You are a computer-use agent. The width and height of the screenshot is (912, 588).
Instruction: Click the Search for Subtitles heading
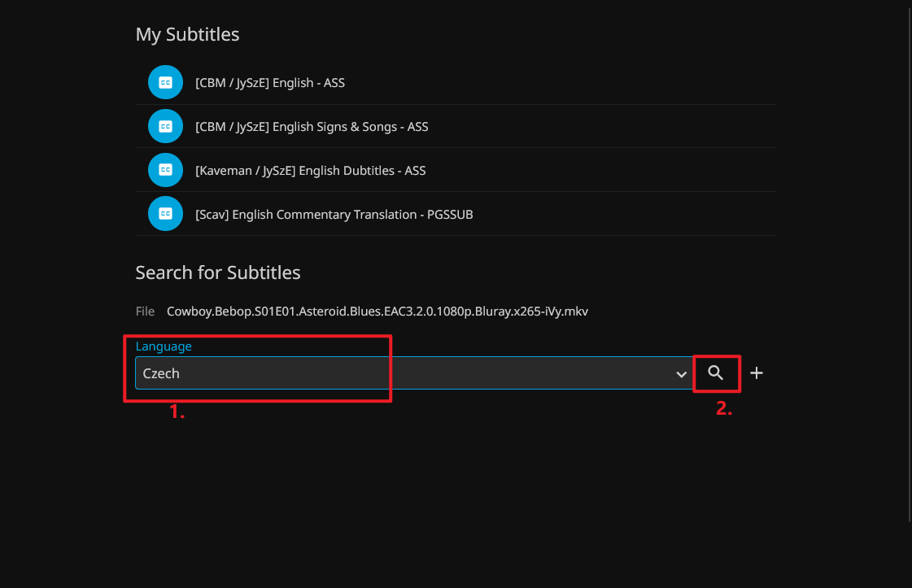pyautogui.click(x=217, y=272)
